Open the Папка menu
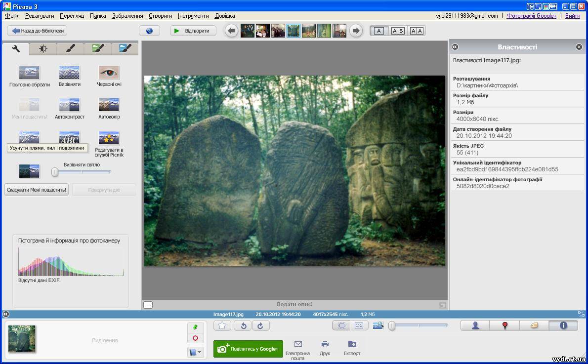This screenshot has width=588, height=364. 98,16
